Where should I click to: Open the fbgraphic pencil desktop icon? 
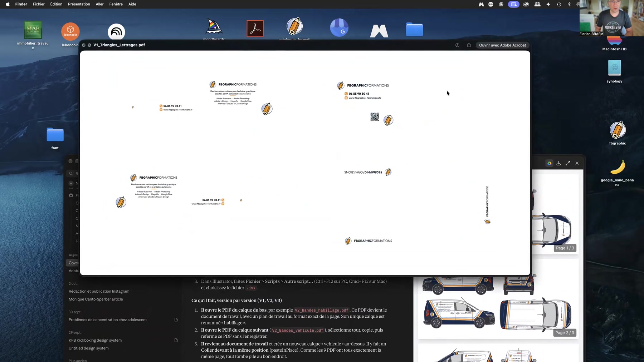618,130
